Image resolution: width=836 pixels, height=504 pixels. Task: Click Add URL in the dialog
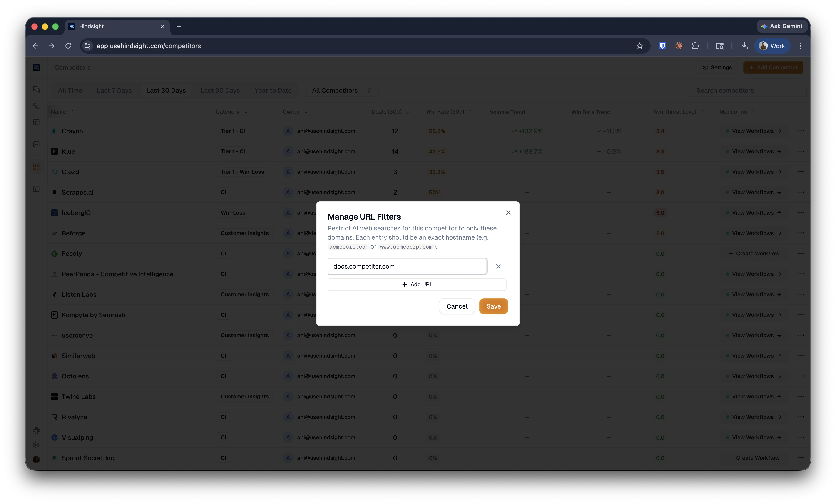[417, 284]
